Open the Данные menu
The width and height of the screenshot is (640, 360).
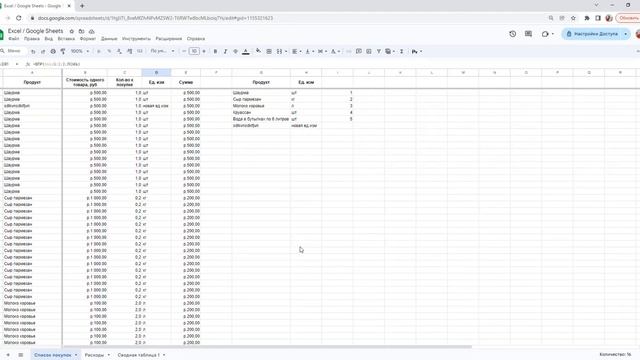pos(109,39)
